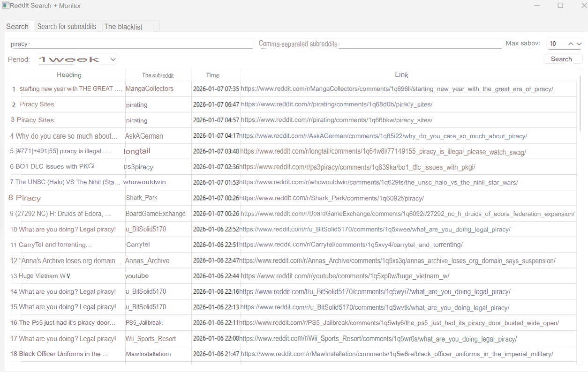Open the MangaCollectors post link in row 1
Viewport: 588px width, 372px height.
point(396,89)
